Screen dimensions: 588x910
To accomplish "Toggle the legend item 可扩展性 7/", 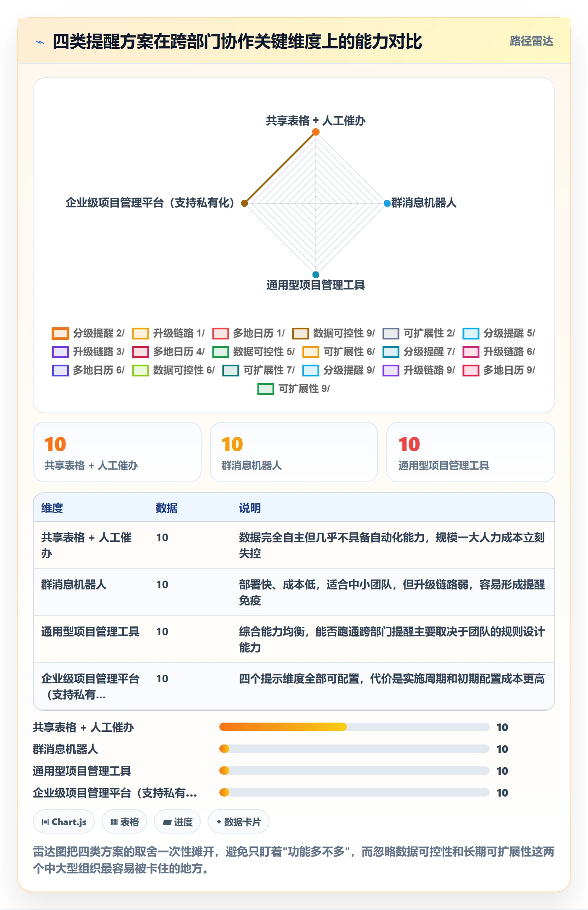I will [x=258, y=370].
